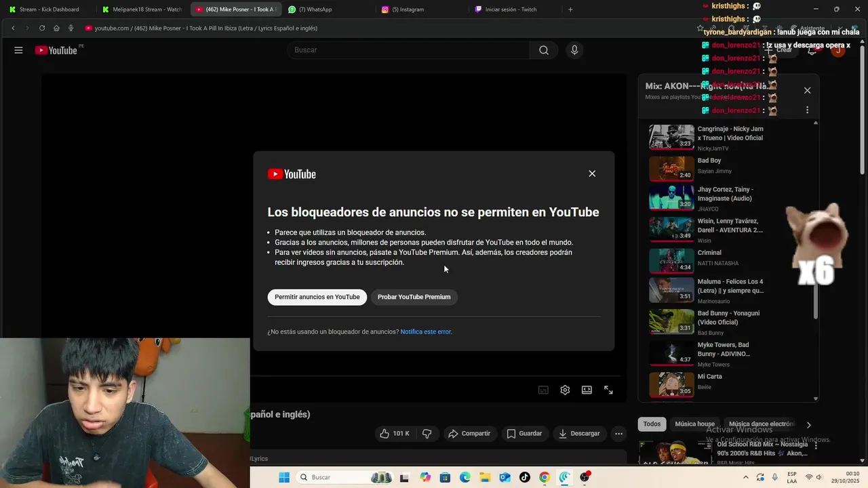The image size is (868, 488).
Task: Click the Compartir share button
Action: click(469, 433)
